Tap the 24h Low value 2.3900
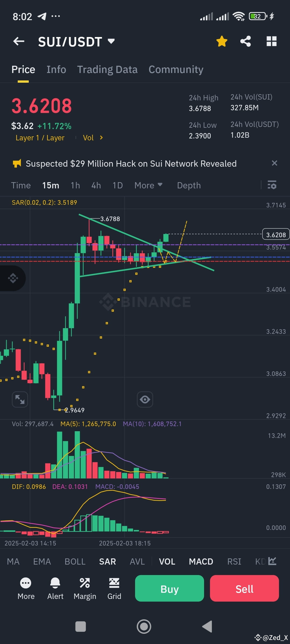 [x=200, y=136]
